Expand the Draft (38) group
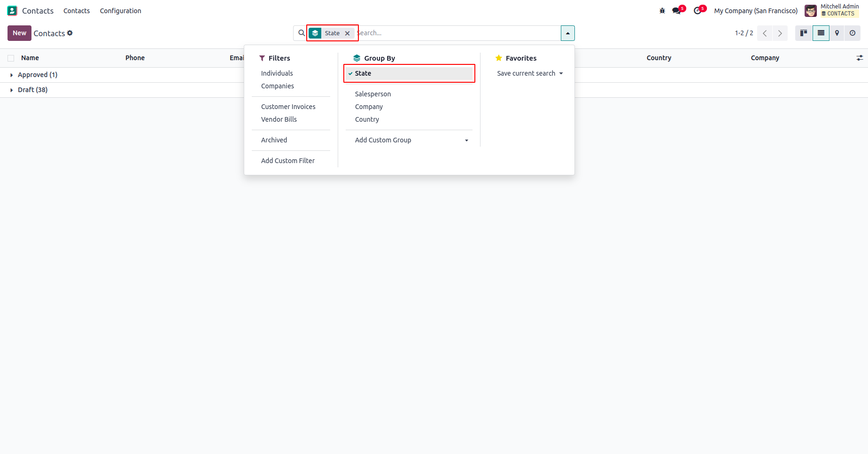868x454 pixels. (32, 90)
